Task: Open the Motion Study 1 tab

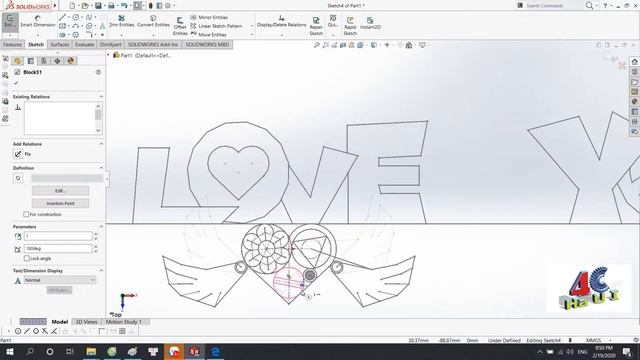Action: click(124, 322)
